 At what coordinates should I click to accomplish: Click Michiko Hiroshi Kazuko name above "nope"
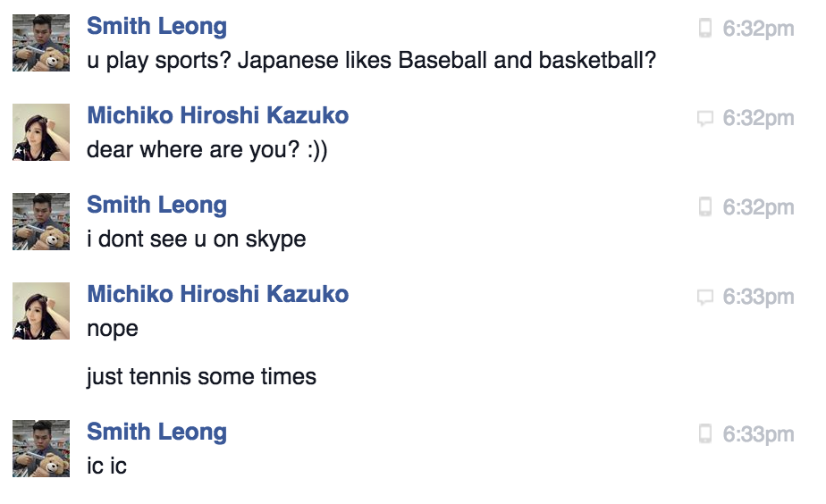[x=217, y=294]
